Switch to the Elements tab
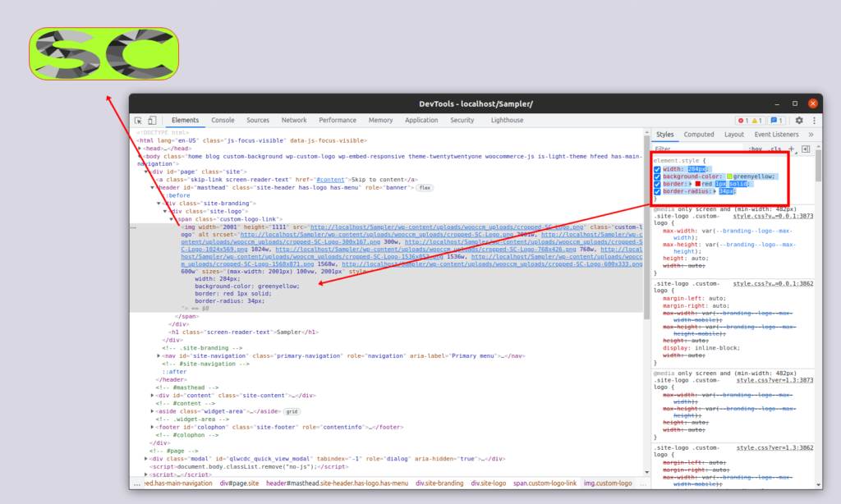Screen dimensions: 841x504 [185, 121]
